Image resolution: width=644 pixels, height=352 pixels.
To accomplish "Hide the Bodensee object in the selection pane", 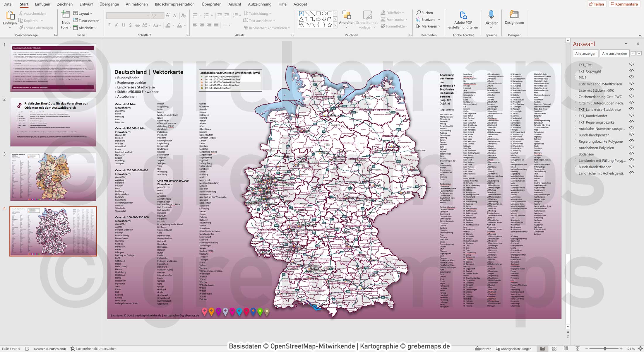I will click(631, 154).
